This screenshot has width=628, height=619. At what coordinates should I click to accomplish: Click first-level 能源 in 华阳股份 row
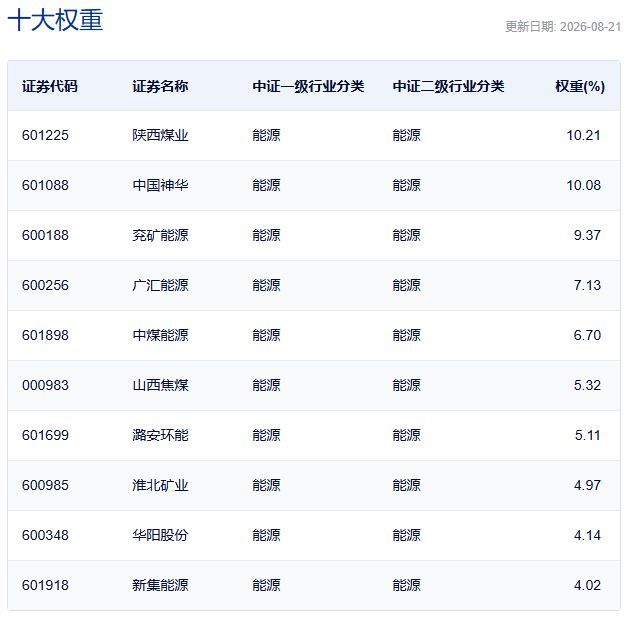266,536
